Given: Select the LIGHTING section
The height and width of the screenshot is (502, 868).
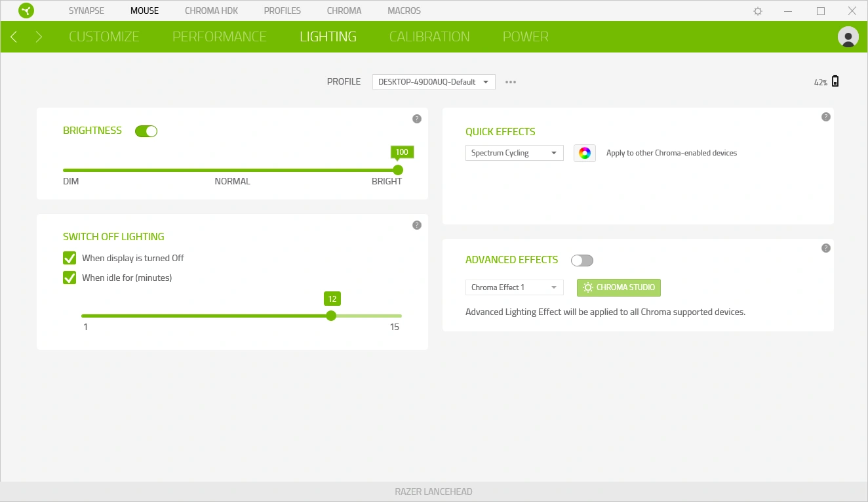Looking at the screenshot, I should (x=328, y=37).
